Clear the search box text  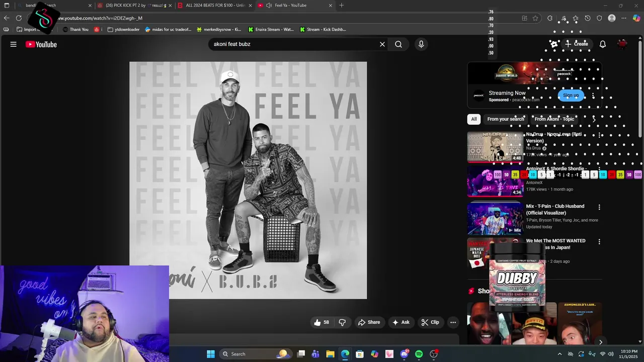pos(382,44)
